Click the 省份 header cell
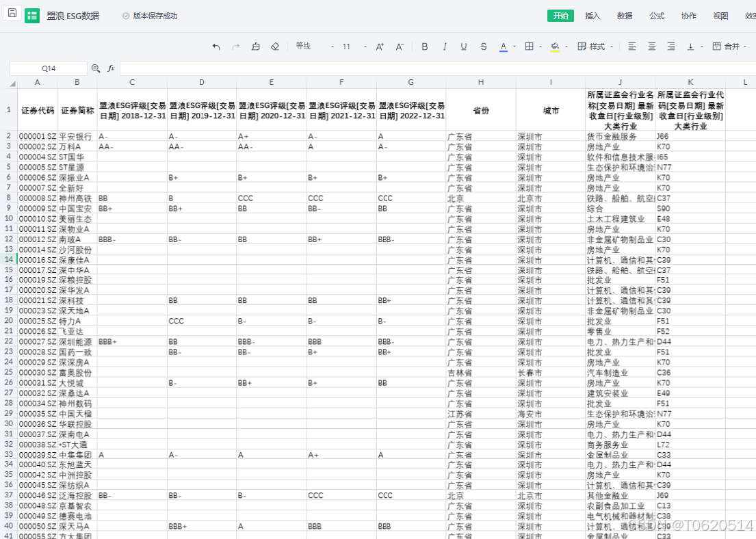The height and width of the screenshot is (539, 756). (x=481, y=110)
